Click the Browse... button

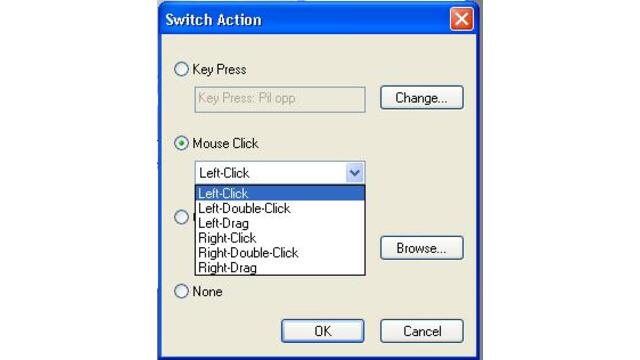[x=422, y=248]
